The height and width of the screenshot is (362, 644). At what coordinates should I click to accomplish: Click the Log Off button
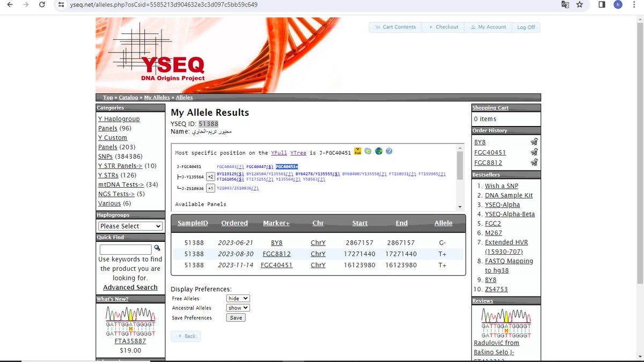pos(526,27)
